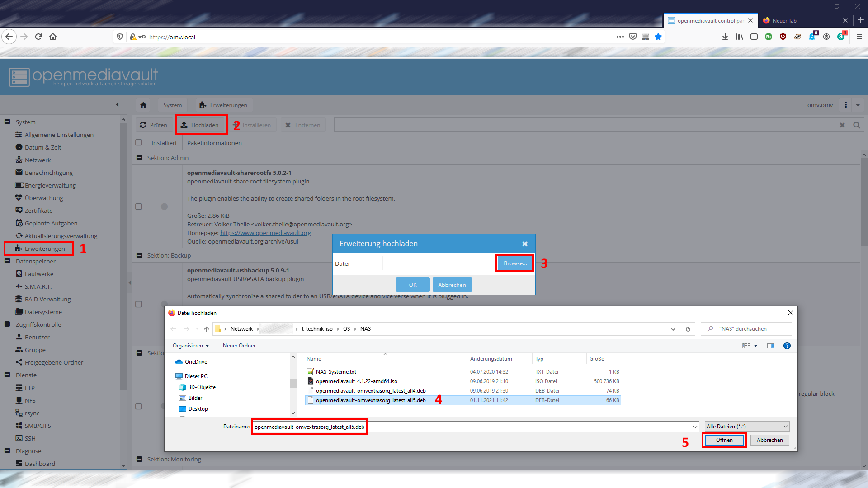Click the Dateiname input field

tap(475, 427)
